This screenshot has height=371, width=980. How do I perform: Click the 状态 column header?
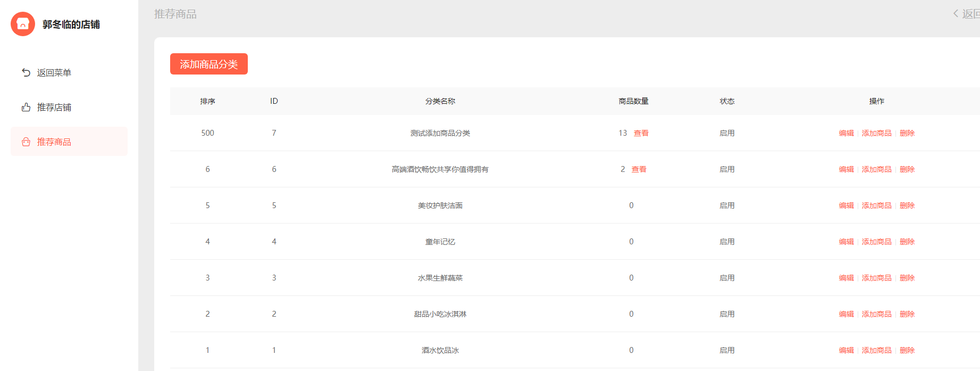tap(727, 101)
